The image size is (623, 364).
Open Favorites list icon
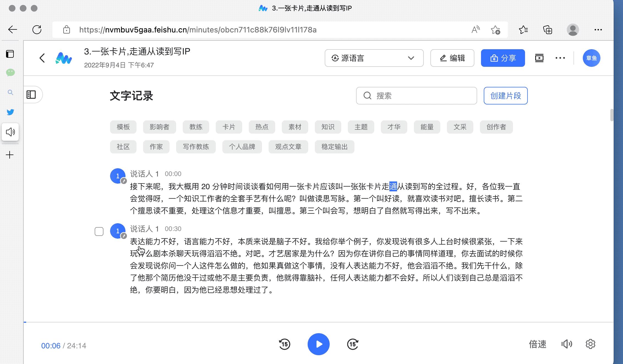tap(523, 29)
